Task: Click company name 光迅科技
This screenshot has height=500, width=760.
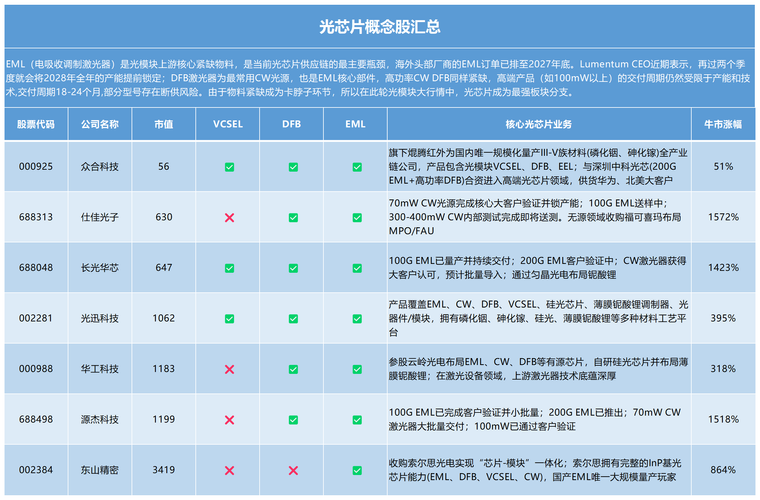Action: 100,318
